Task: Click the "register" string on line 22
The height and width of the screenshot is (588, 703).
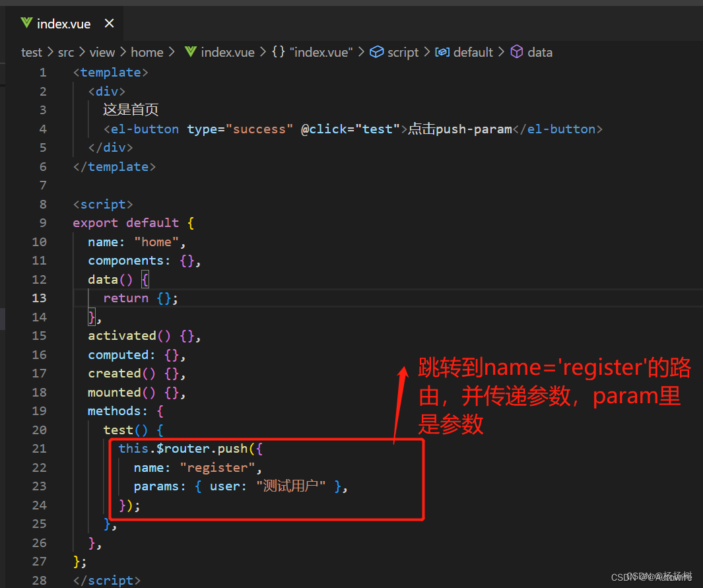Action: click(217, 468)
